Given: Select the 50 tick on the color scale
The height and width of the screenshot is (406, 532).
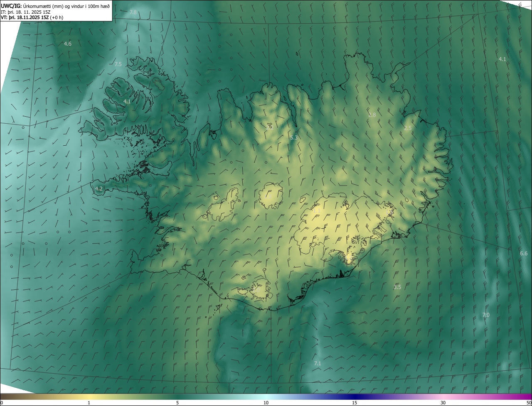Looking at the screenshot, I should coord(529,403).
